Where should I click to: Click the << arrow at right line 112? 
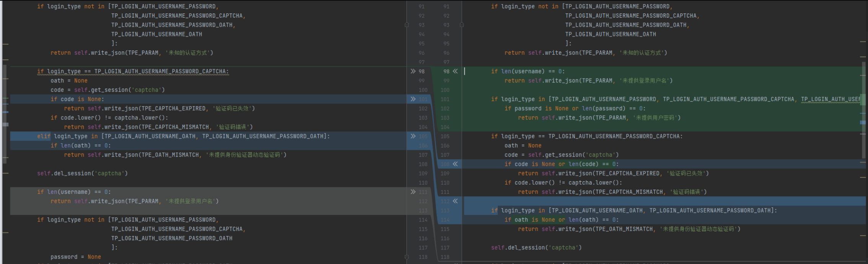click(455, 201)
